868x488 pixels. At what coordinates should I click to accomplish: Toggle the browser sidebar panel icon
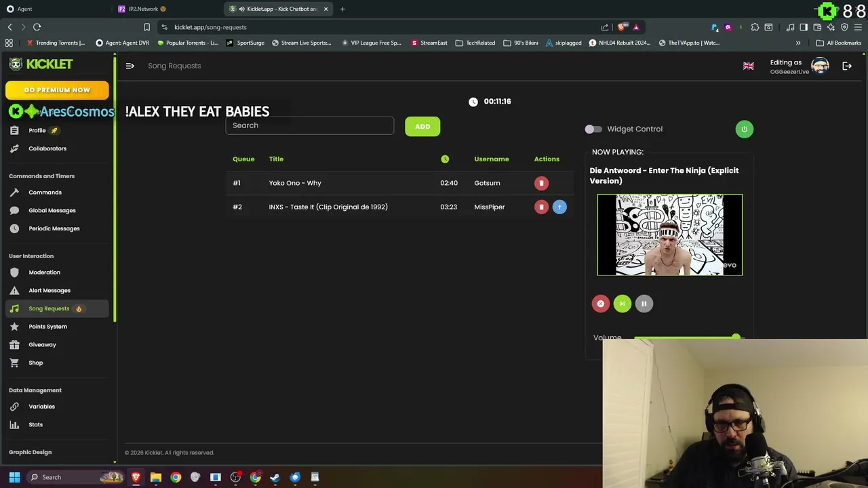pyautogui.click(x=804, y=27)
